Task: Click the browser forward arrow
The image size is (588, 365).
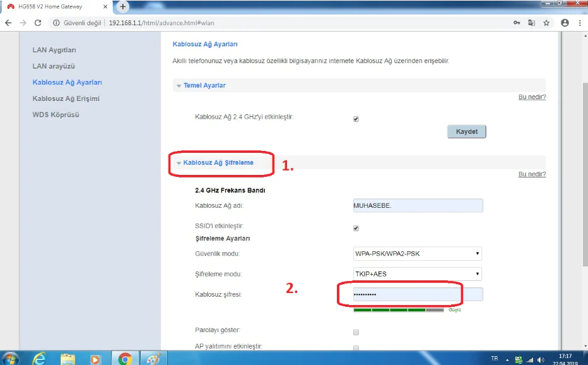Action: (23, 23)
